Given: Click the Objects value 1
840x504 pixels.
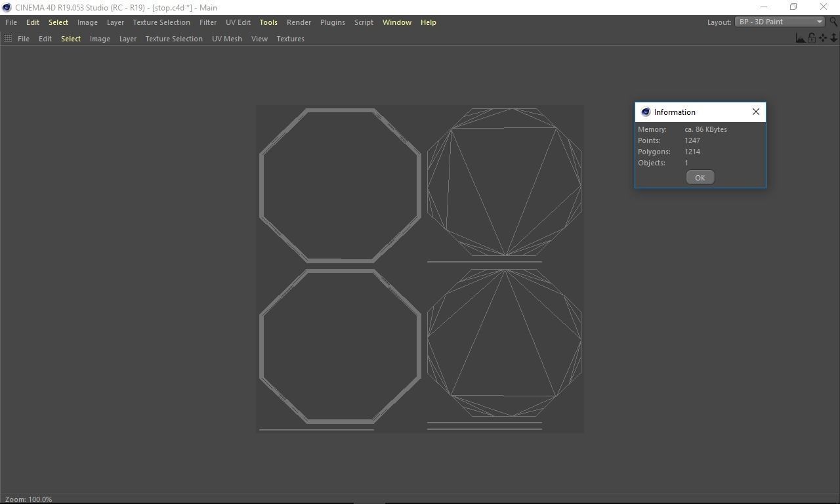Looking at the screenshot, I should [x=686, y=163].
